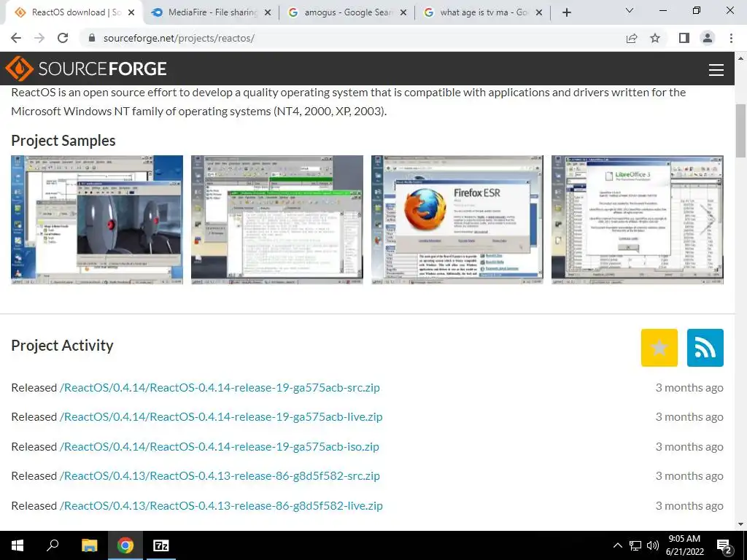Open the SourceForge hamburger menu
Viewport: 747px width, 560px height.
(x=716, y=69)
